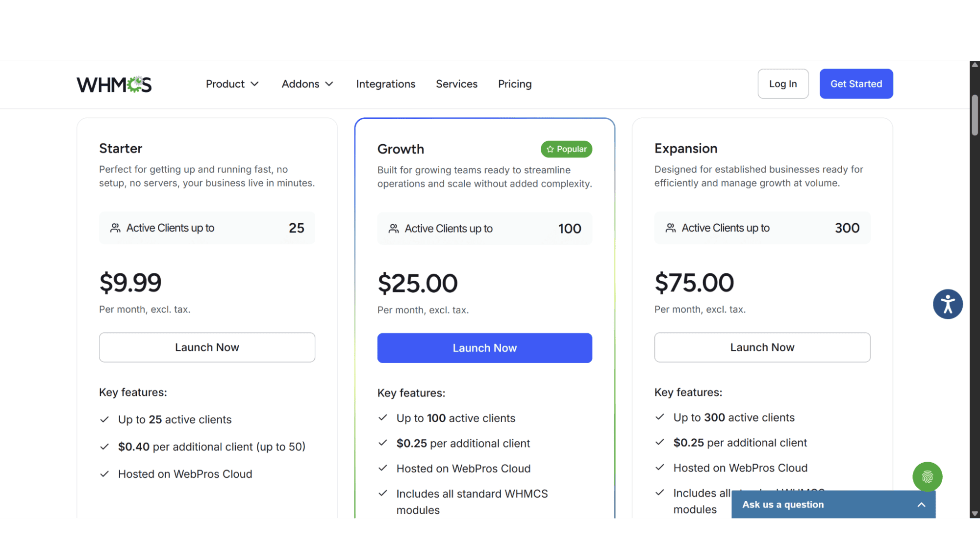This screenshot has height=552, width=980.
Task: Click the checkmark beside Expansion's 'Hosted on WebPros Cloud'
Action: tap(660, 468)
